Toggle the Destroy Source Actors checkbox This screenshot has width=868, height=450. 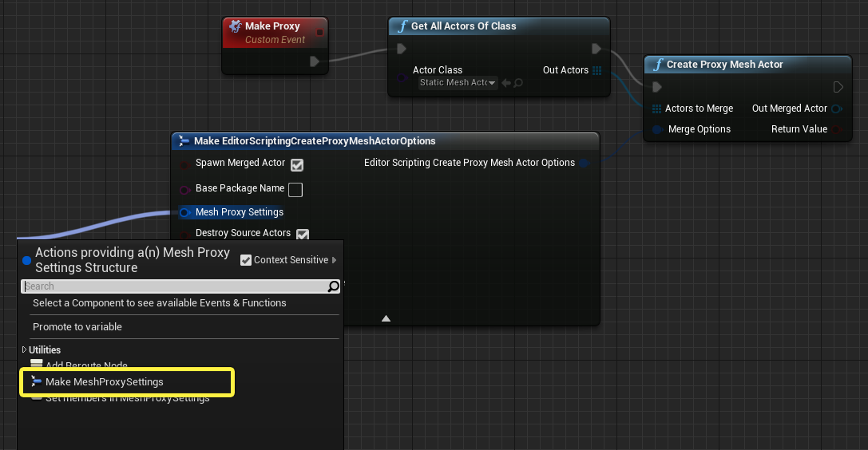303,235
